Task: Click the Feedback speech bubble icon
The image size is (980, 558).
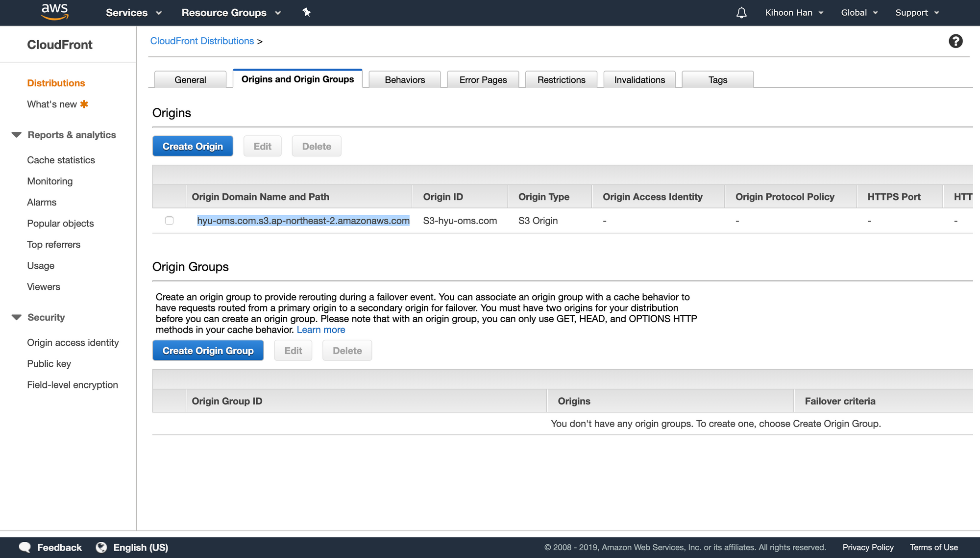Action: tap(24, 547)
